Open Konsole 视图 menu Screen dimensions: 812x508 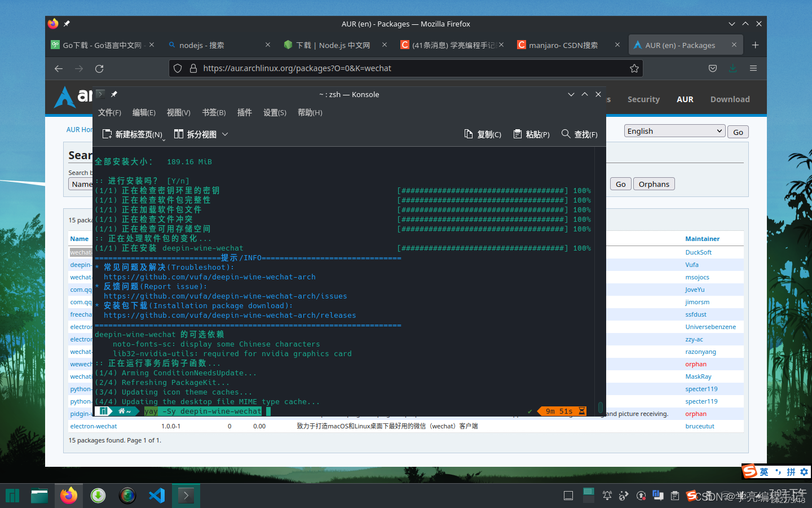point(178,113)
